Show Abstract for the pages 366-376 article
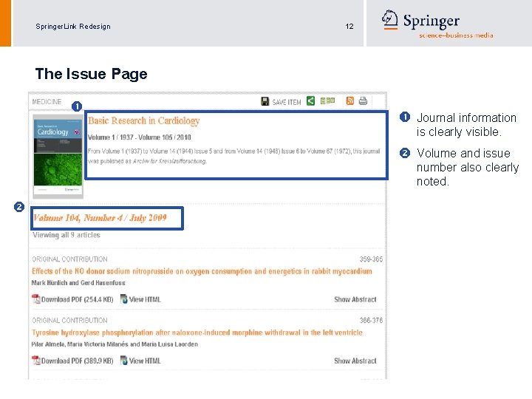532x399 pixels. point(355,361)
